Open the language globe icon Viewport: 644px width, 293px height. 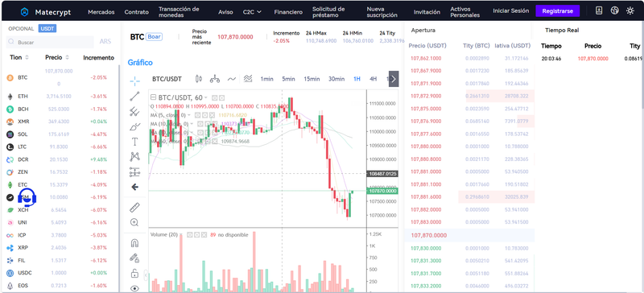(x=614, y=10)
